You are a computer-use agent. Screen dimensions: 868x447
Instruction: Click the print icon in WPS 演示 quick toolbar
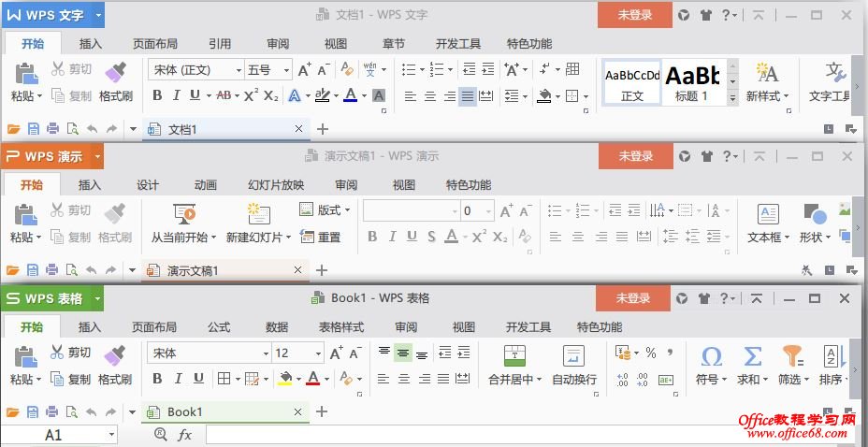[52, 270]
